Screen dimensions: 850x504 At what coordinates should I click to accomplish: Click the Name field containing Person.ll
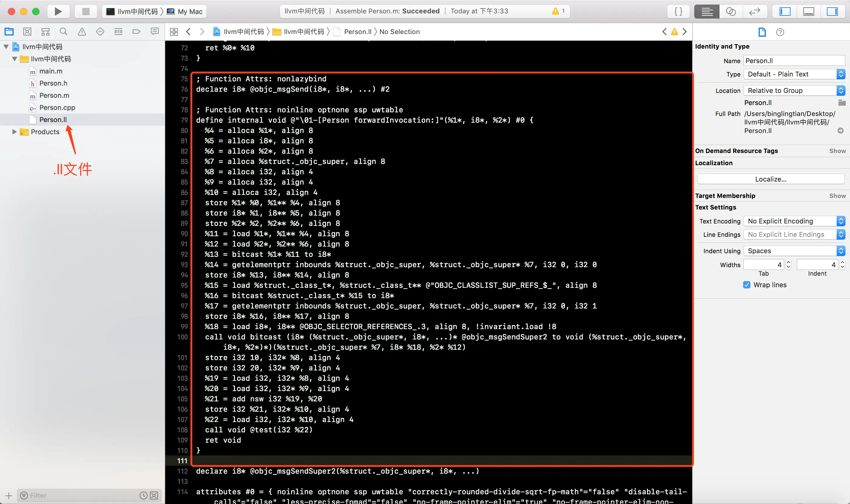[x=794, y=61]
